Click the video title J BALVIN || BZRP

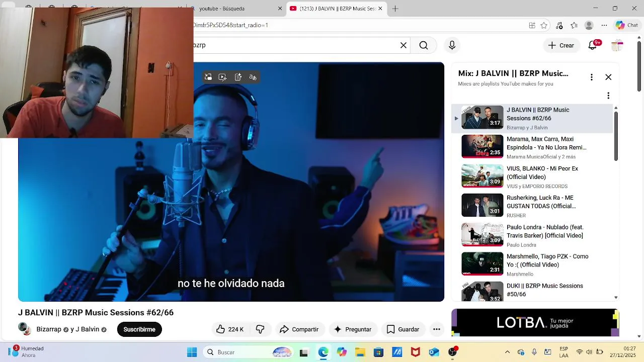[x=96, y=313]
